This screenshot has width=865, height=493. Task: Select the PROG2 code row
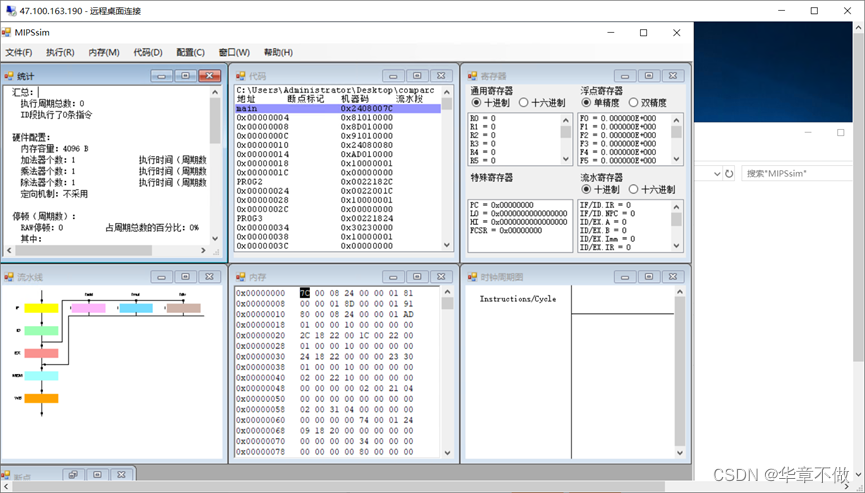338,182
